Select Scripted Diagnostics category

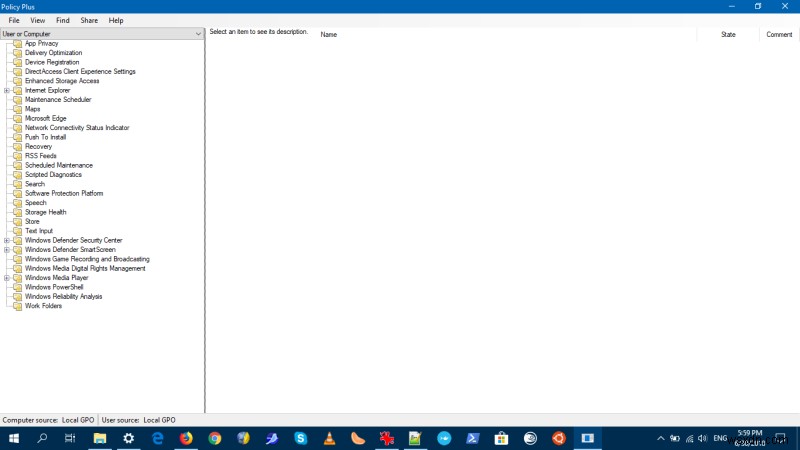(x=53, y=174)
